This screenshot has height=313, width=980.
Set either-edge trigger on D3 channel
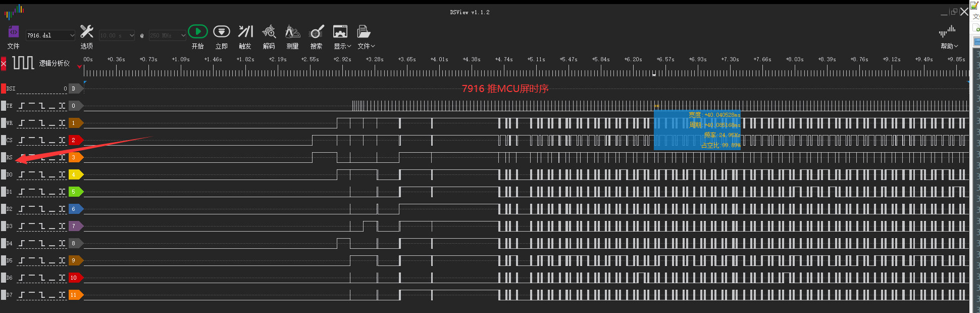point(62,226)
